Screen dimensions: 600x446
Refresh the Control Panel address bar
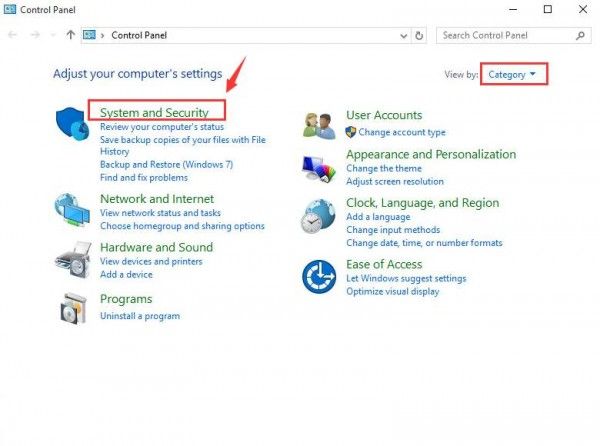click(x=419, y=36)
